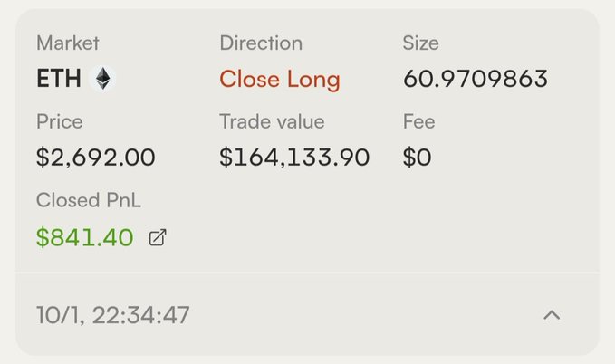Click the $0 fee amount
Image resolution: width=615 pixels, height=364 pixels.
pos(417,158)
